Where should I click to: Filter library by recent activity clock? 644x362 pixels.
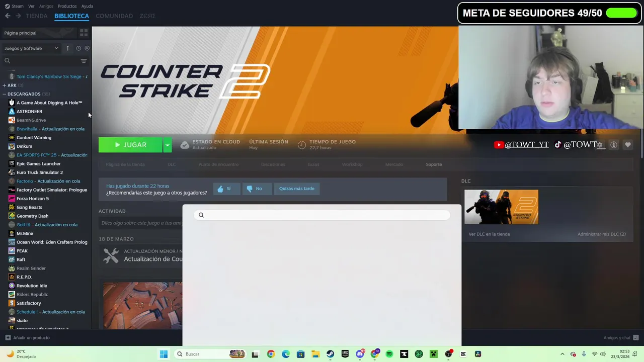pos(78,48)
